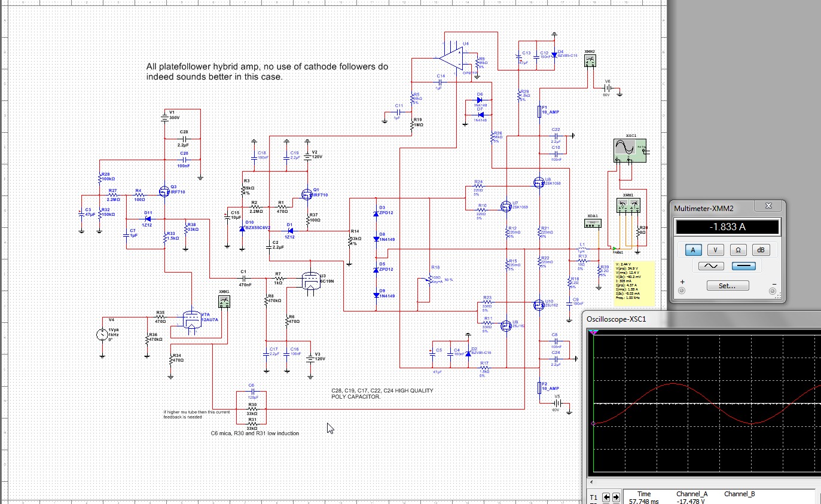Switch multimeter to ohmmeter Ω mode
This screenshot has height=504, width=821.
(x=738, y=251)
